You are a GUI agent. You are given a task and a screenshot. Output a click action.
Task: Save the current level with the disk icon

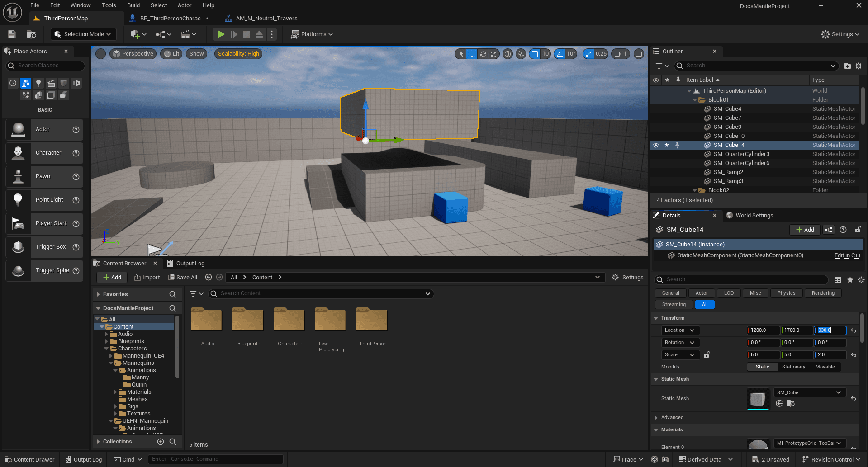click(x=12, y=34)
